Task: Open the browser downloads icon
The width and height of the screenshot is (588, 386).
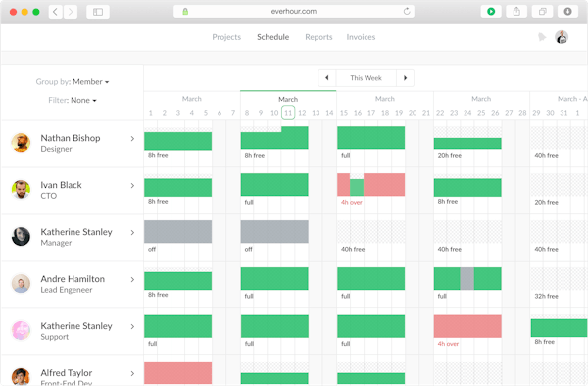Action: pyautogui.click(x=567, y=12)
